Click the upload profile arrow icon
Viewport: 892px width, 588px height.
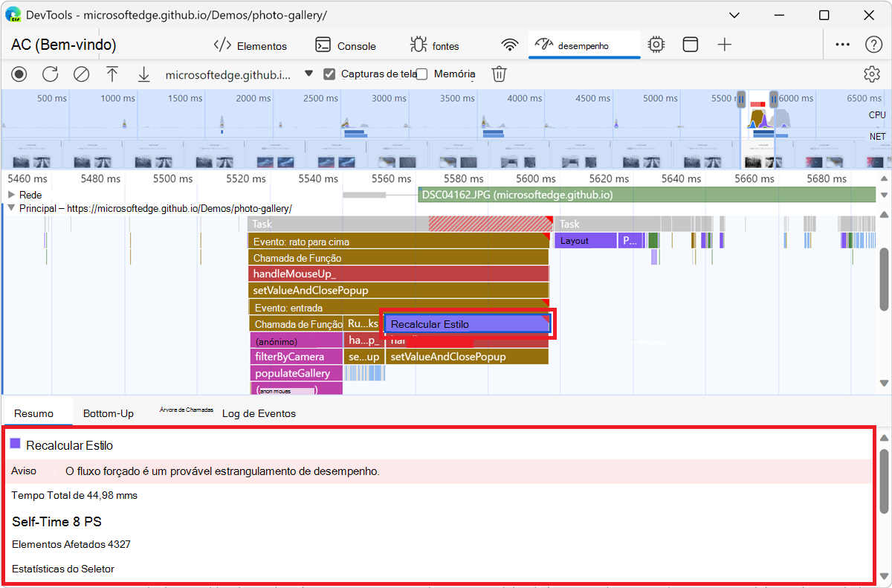coord(112,74)
